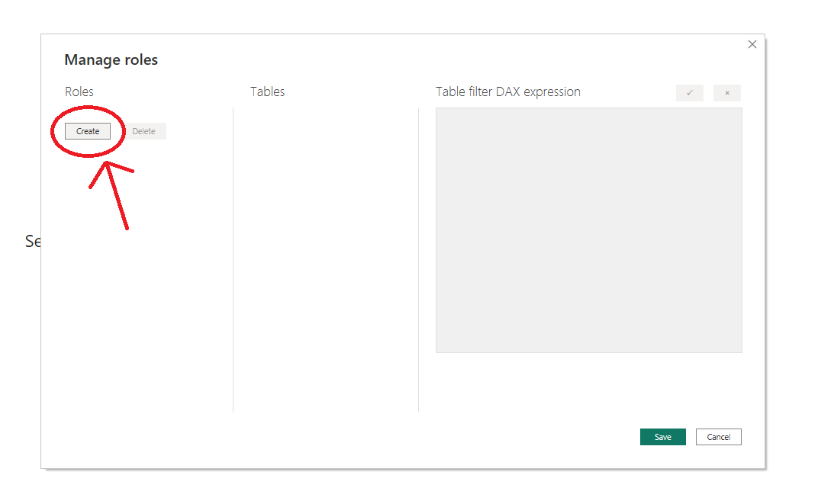Click the Delete button under Roles
The height and width of the screenshot is (504, 818).
point(143,130)
